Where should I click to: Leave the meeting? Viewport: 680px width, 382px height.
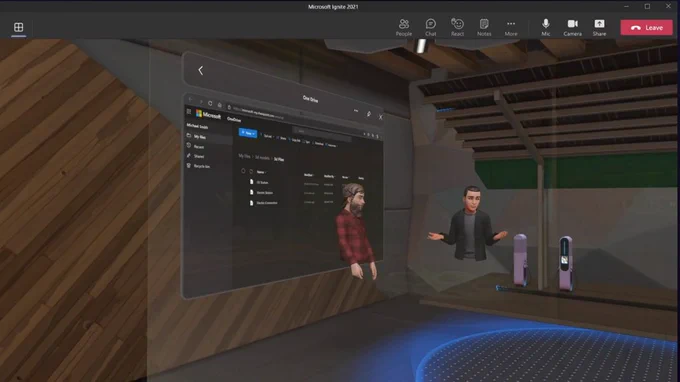[x=646, y=27]
